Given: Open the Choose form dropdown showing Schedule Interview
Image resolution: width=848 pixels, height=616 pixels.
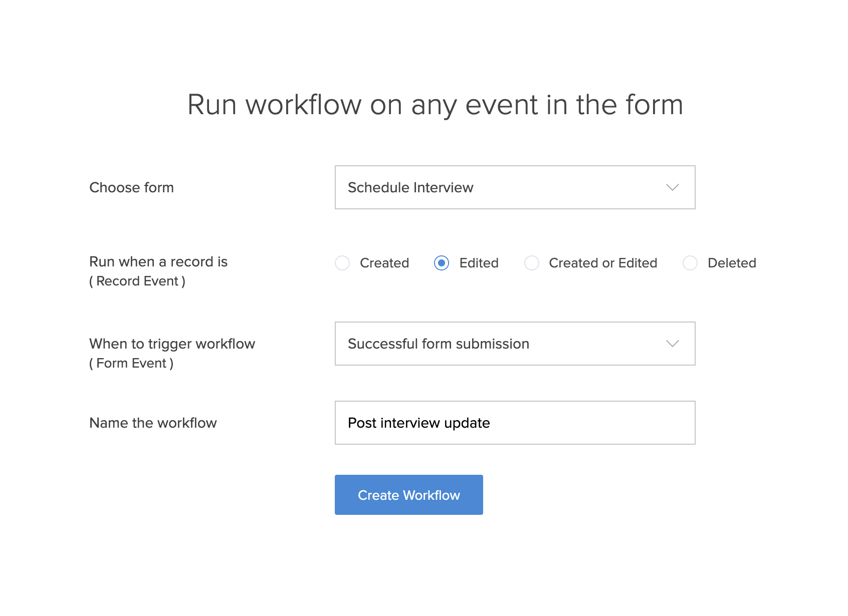Looking at the screenshot, I should pos(514,187).
